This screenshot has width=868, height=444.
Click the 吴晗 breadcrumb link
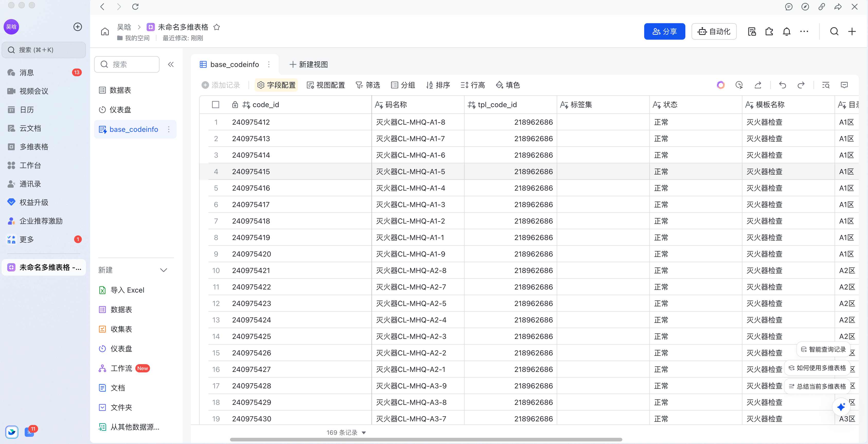[x=124, y=27]
